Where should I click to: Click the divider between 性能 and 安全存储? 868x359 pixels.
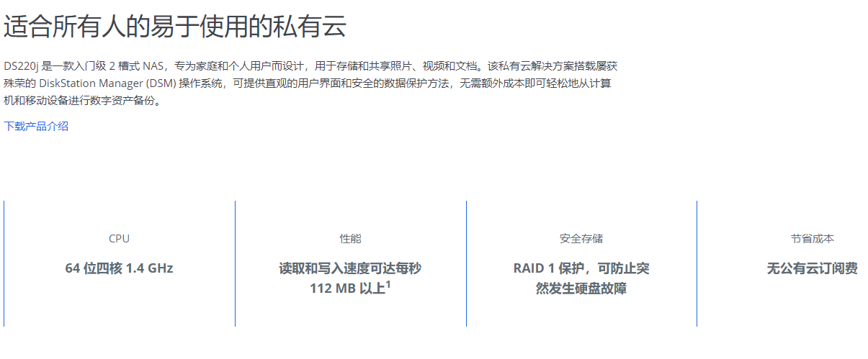(466, 263)
